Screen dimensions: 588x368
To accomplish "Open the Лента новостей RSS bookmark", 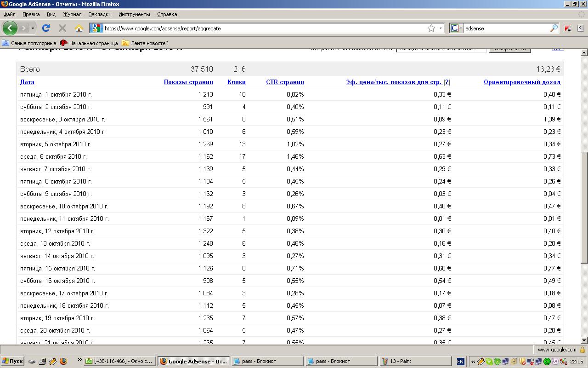I will pyautogui.click(x=145, y=43).
